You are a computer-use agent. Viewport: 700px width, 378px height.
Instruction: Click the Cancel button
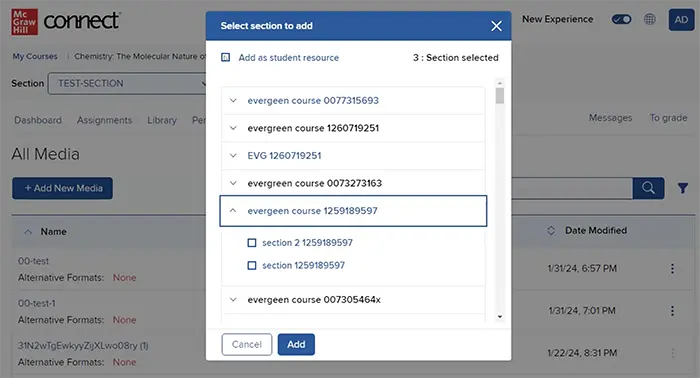click(247, 344)
